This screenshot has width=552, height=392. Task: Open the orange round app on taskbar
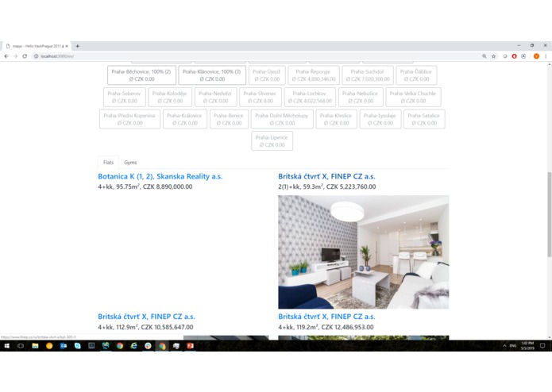point(49,346)
